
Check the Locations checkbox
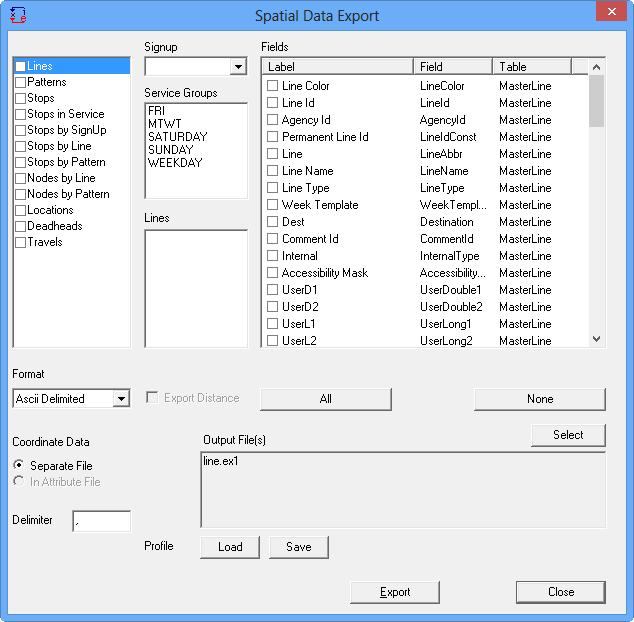coord(20,210)
